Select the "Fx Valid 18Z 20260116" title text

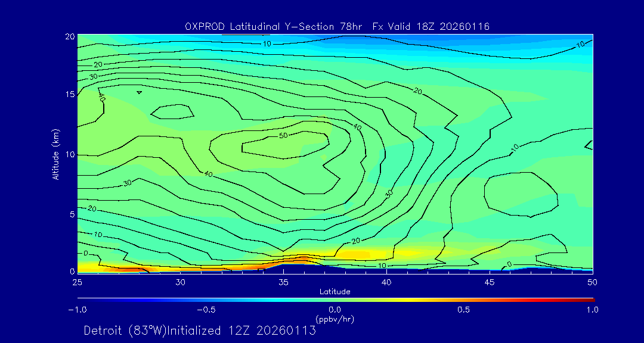coord(431,27)
